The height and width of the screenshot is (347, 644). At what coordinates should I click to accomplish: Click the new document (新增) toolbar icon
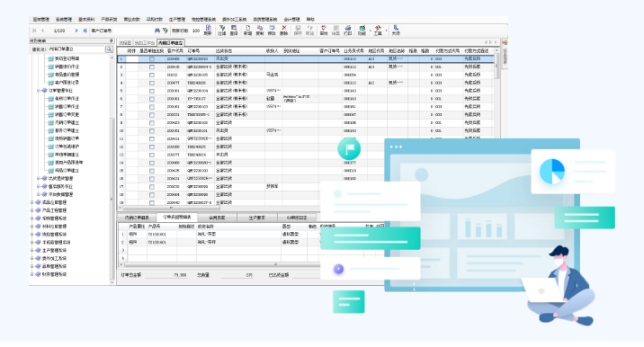coord(247,29)
